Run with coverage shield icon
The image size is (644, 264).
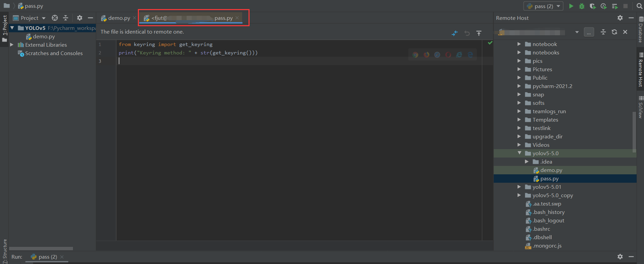coord(593,6)
